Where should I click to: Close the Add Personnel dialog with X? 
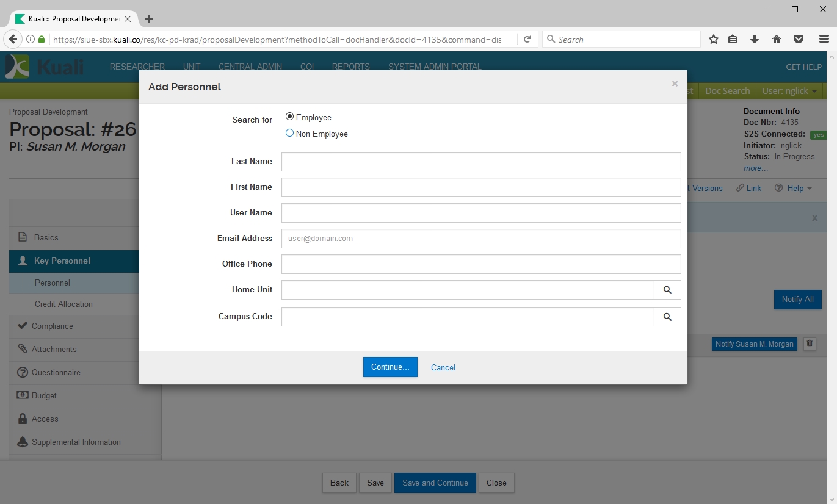coord(675,84)
